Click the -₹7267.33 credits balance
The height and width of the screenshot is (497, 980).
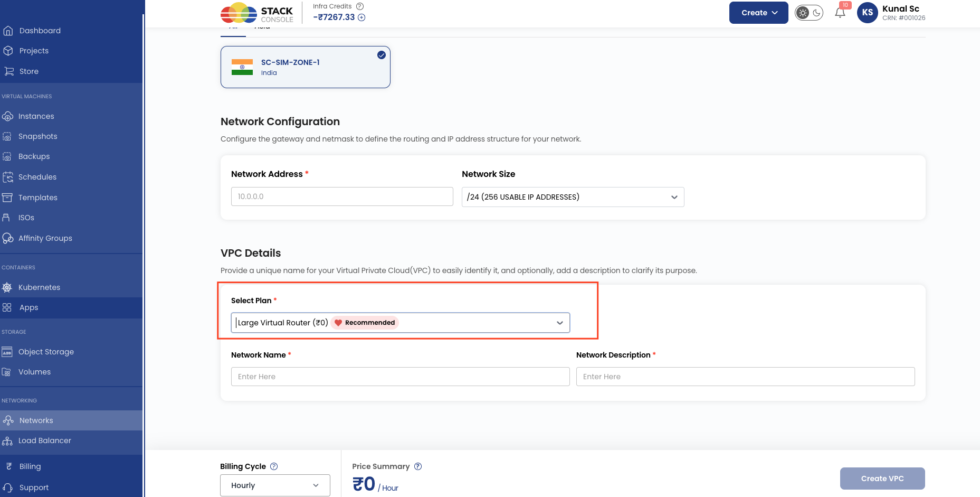(334, 17)
